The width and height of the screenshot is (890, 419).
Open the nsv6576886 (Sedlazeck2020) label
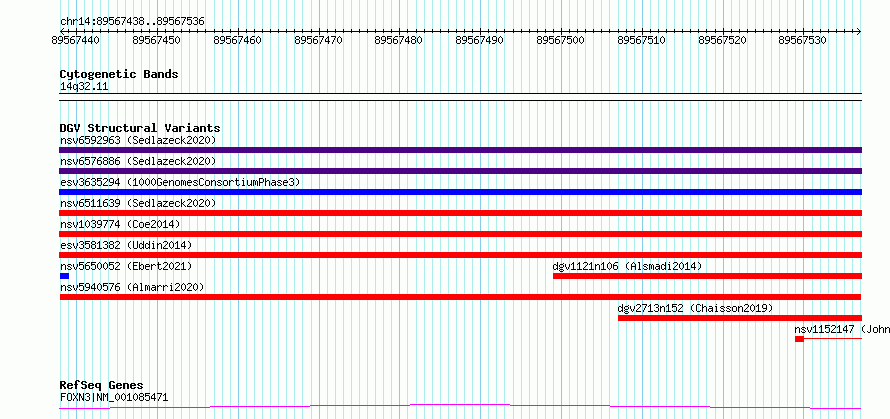point(138,161)
